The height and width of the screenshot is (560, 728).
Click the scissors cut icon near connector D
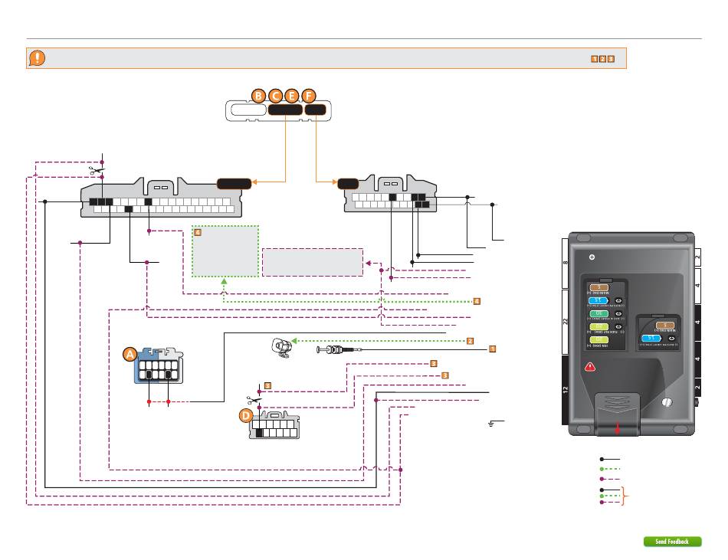coord(254,400)
